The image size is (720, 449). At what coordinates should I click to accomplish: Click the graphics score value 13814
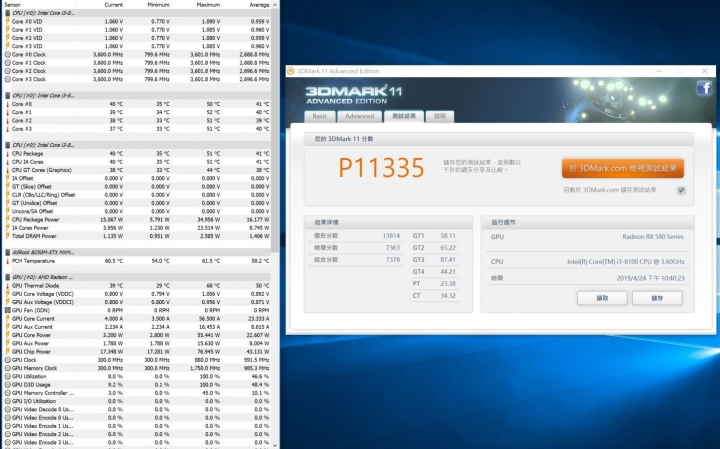tap(391, 236)
